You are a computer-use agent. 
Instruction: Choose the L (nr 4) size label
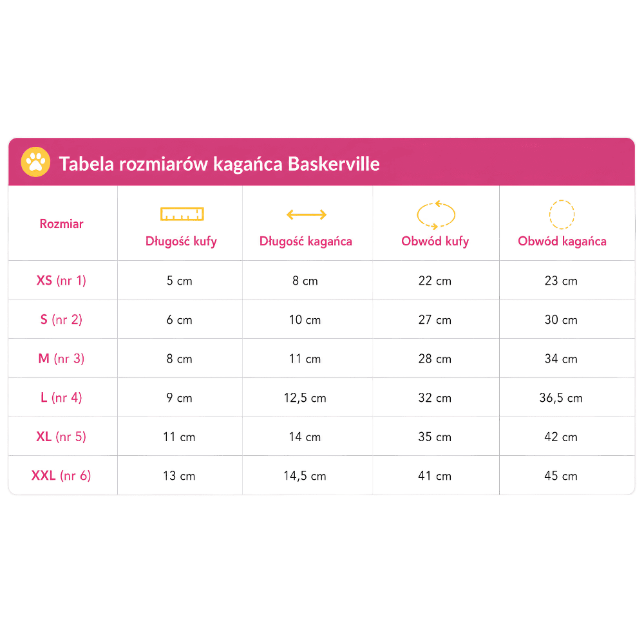coord(61,397)
